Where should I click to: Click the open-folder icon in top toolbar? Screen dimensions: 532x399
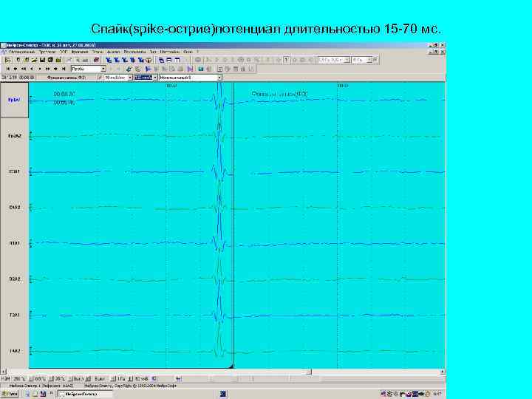34,60
